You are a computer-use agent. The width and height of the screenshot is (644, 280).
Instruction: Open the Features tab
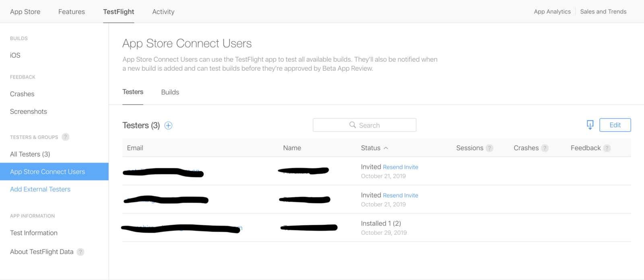pos(71,12)
